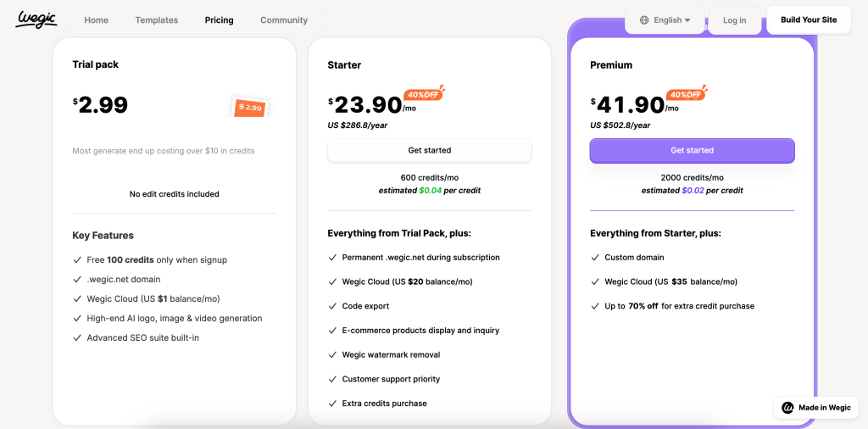Click checkmark beside Wegic watermark removal

(x=332, y=355)
